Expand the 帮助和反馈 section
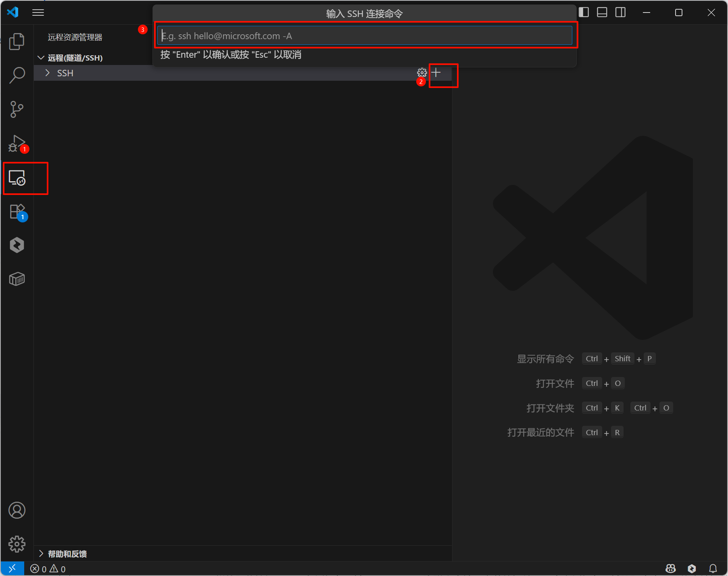Image resolution: width=728 pixels, height=576 pixels. click(41, 553)
